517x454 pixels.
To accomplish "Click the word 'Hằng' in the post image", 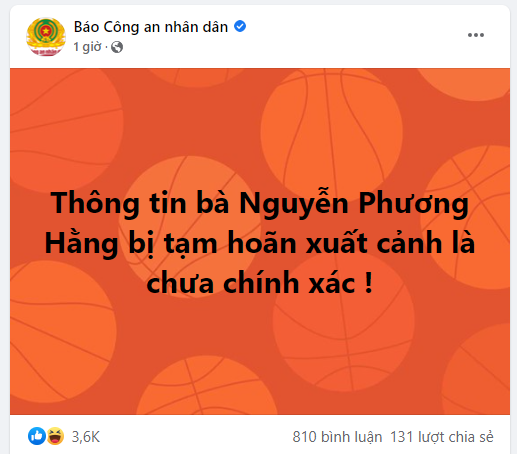I will 81,242.
